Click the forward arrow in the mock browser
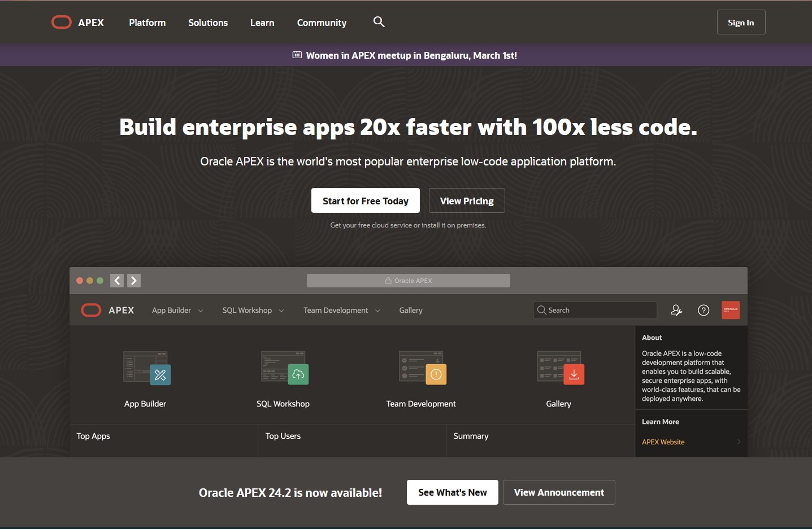 pyautogui.click(x=134, y=281)
